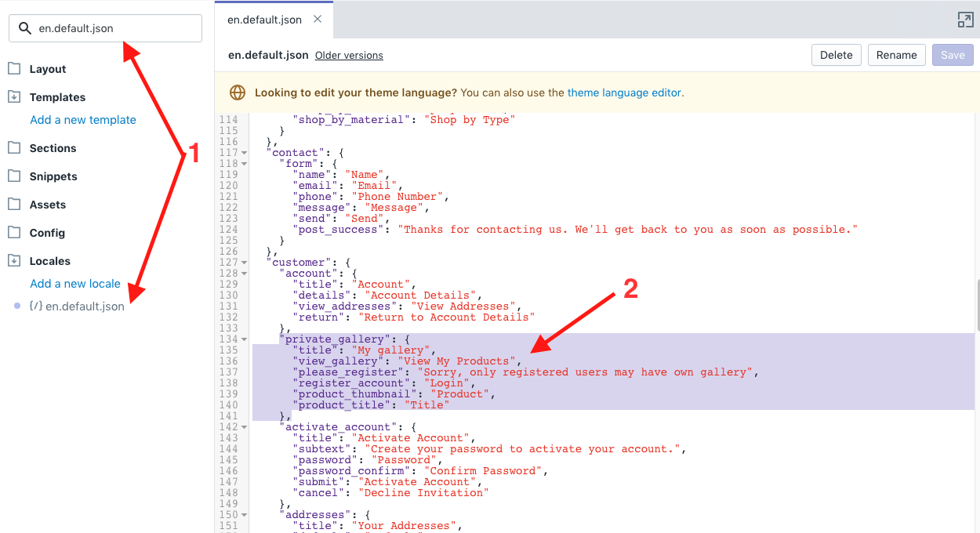Click the expand editor icon top right

964,20
